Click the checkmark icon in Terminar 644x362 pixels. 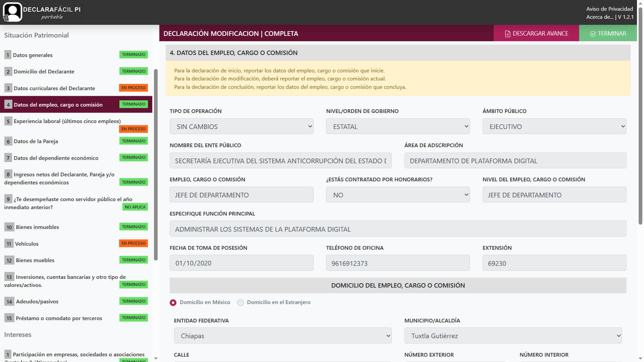593,34
